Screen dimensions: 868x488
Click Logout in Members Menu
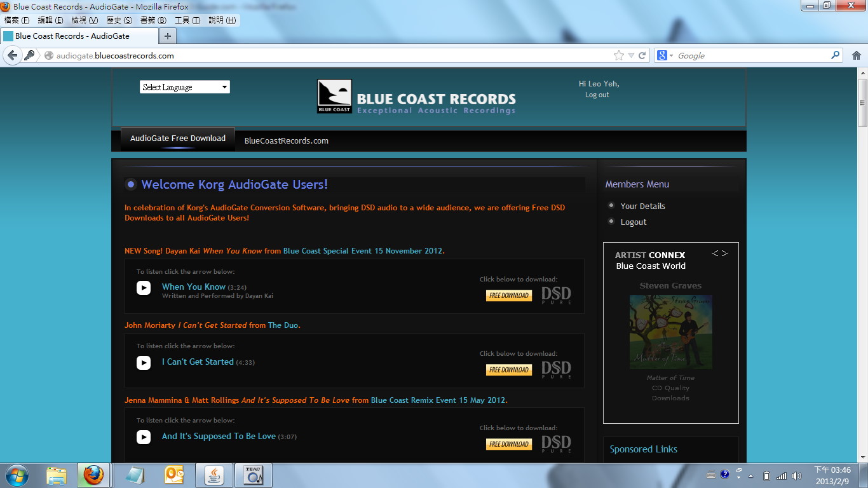634,222
